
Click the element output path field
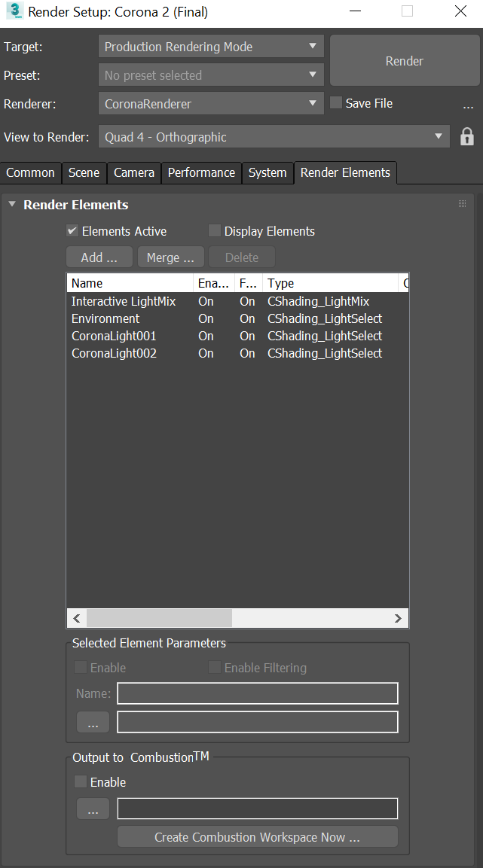point(258,722)
